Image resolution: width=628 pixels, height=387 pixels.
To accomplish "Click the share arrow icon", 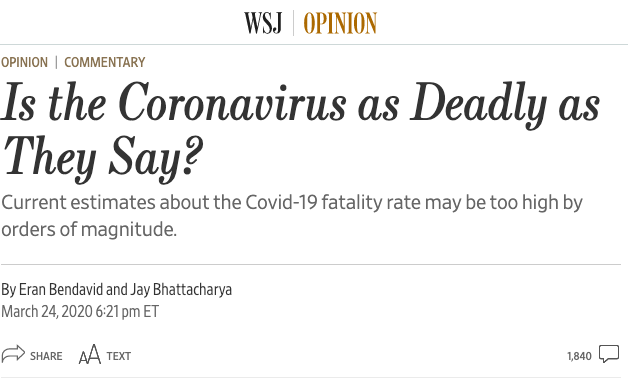I will 13,354.
